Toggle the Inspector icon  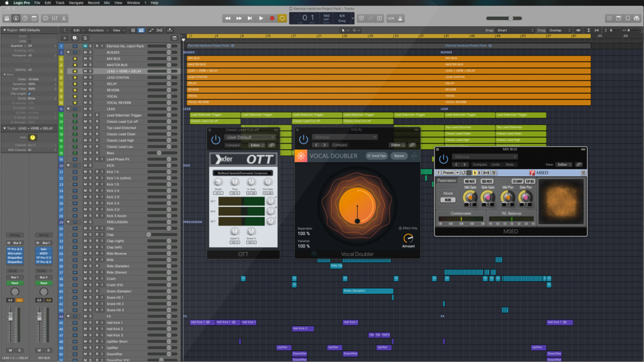(16, 18)
